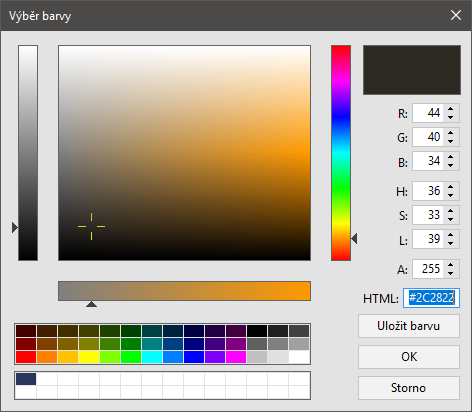The height and width of the screenshot is (412, 472).
Task: Click the gray-to-orange saturation slider bar
Action: point(184,291)
